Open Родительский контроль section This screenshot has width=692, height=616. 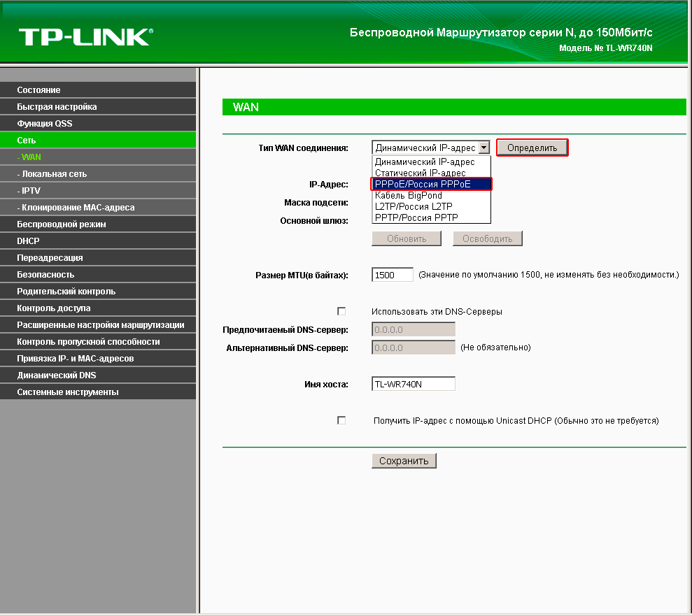coord(98,291)
